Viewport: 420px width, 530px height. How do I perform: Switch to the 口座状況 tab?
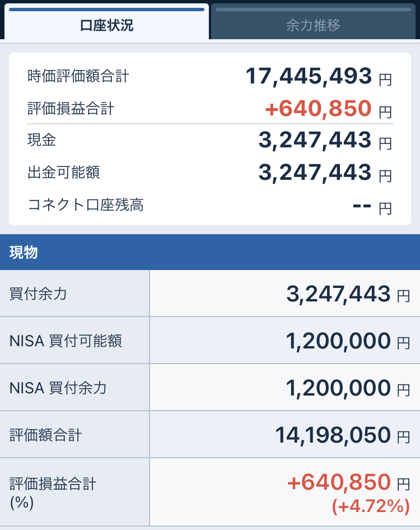point(106,25)
